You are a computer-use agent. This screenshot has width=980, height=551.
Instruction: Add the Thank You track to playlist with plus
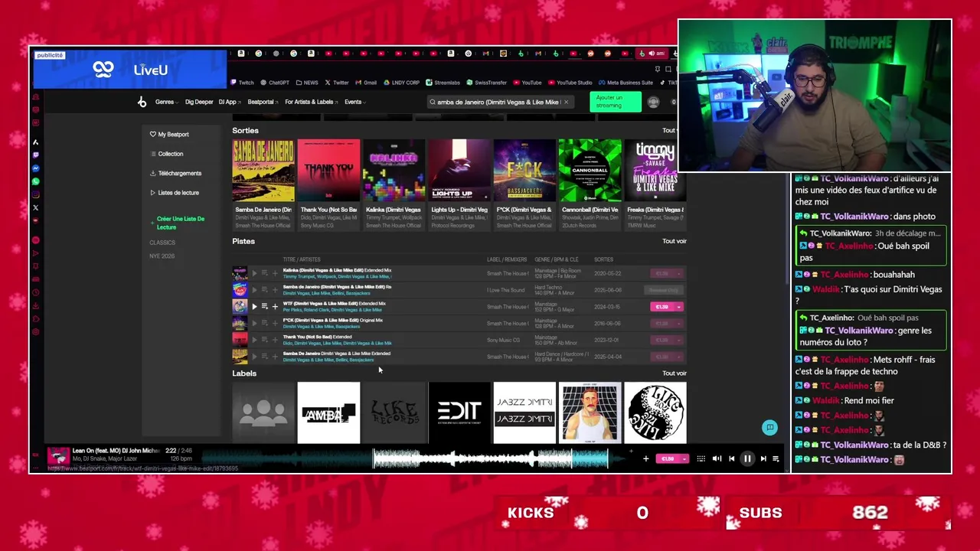pos(275,340)
